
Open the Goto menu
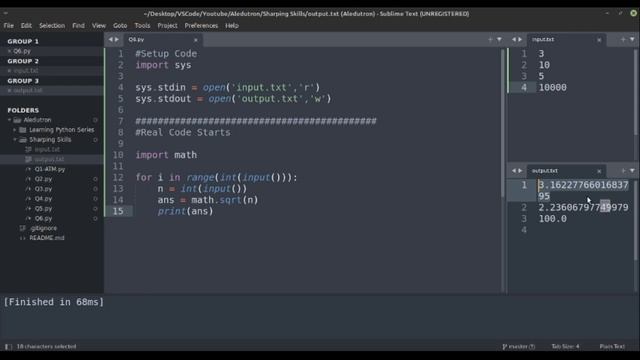tap(120, 25)
